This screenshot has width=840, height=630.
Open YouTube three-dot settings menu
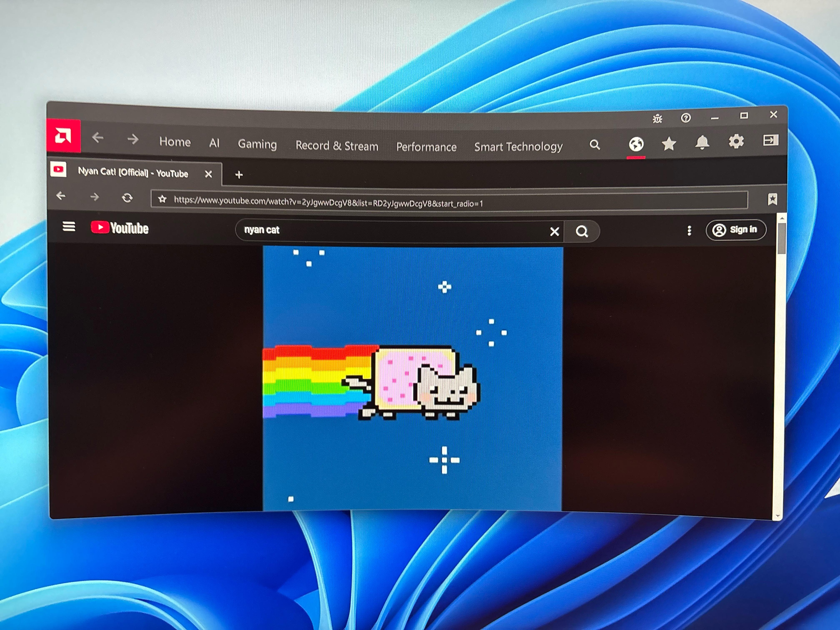689,230
